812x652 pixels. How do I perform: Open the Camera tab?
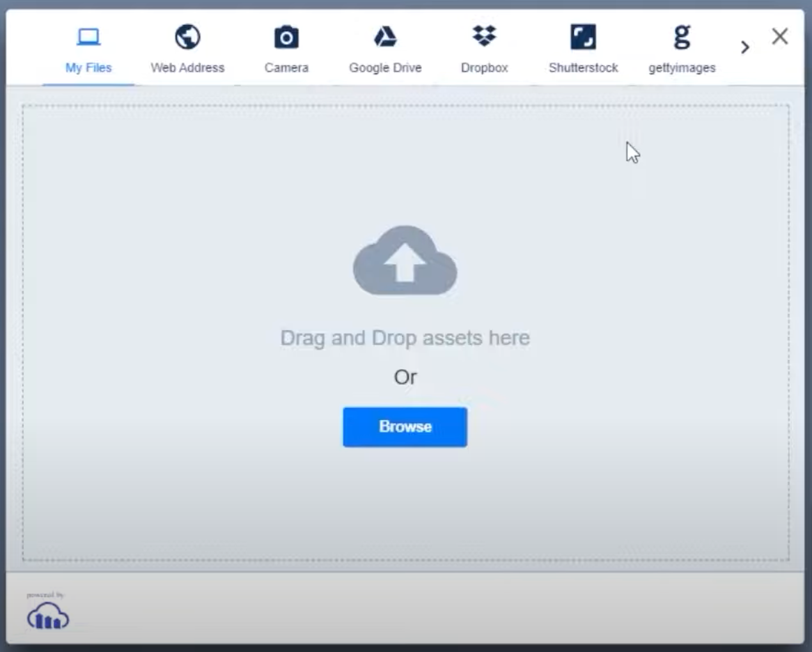tap(286, 67)
